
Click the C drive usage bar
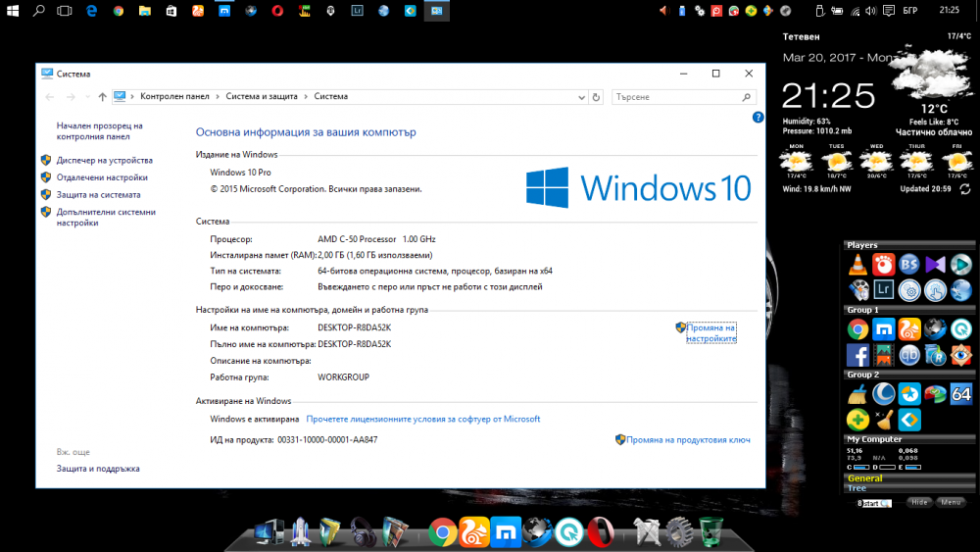click(x=861, y=467)
